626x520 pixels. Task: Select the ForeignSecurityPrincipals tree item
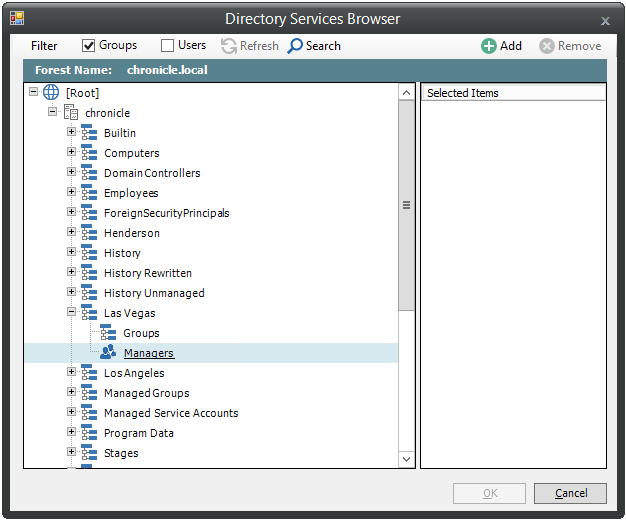click(x=166, y=213)
